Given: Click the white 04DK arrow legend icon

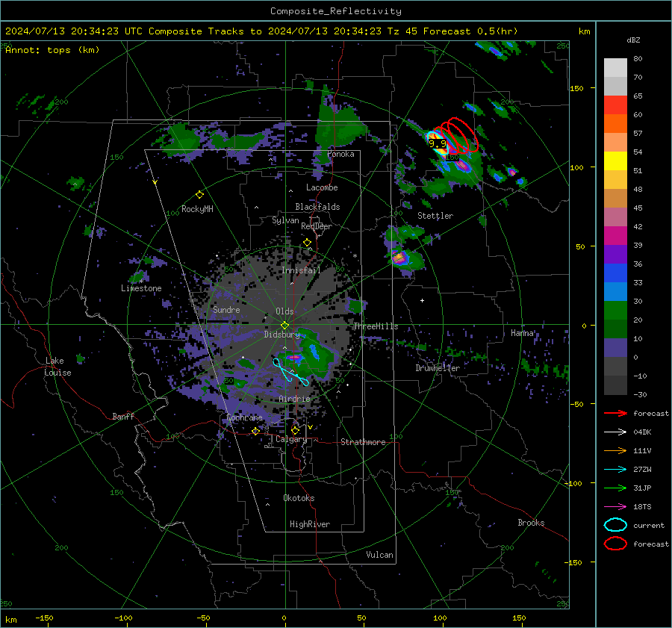Looking at the screenshot, I should point(615,432).
